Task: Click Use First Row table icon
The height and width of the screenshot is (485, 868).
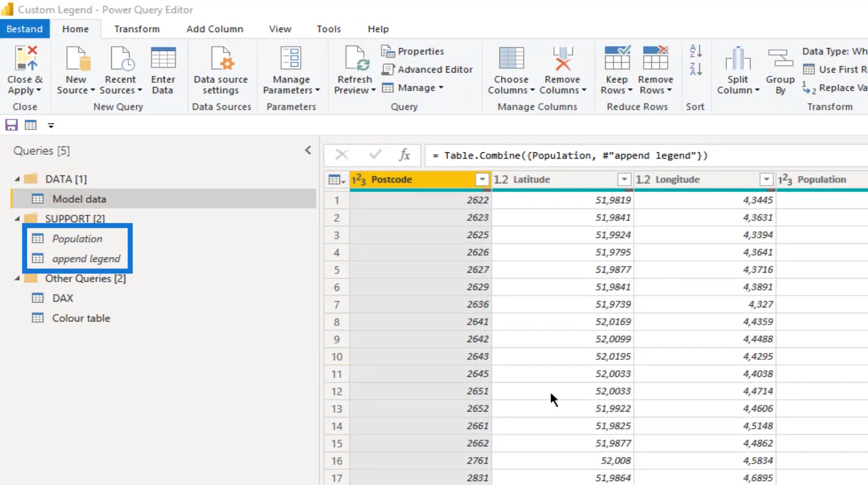Action: (809, 69)
